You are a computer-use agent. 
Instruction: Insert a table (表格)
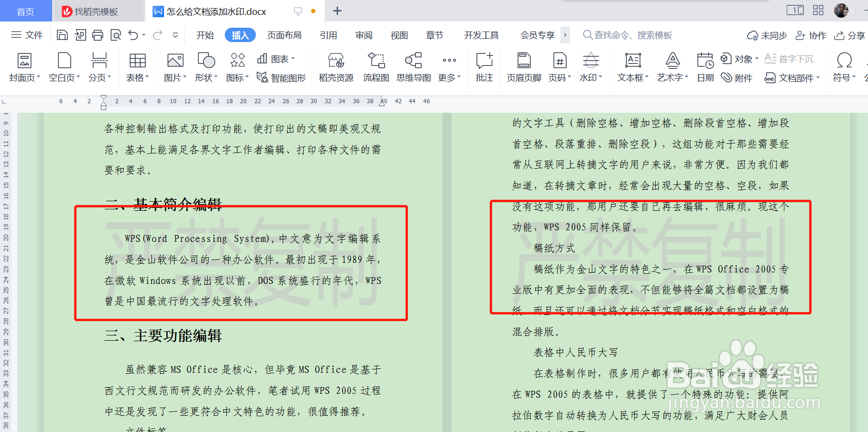[137, 67]
